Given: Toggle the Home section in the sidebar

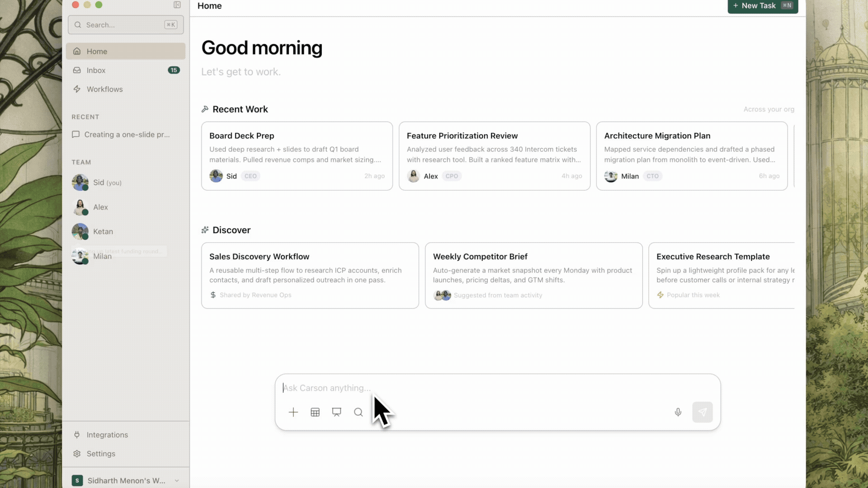Looking at the screenshot, I should tap(97, 51).
